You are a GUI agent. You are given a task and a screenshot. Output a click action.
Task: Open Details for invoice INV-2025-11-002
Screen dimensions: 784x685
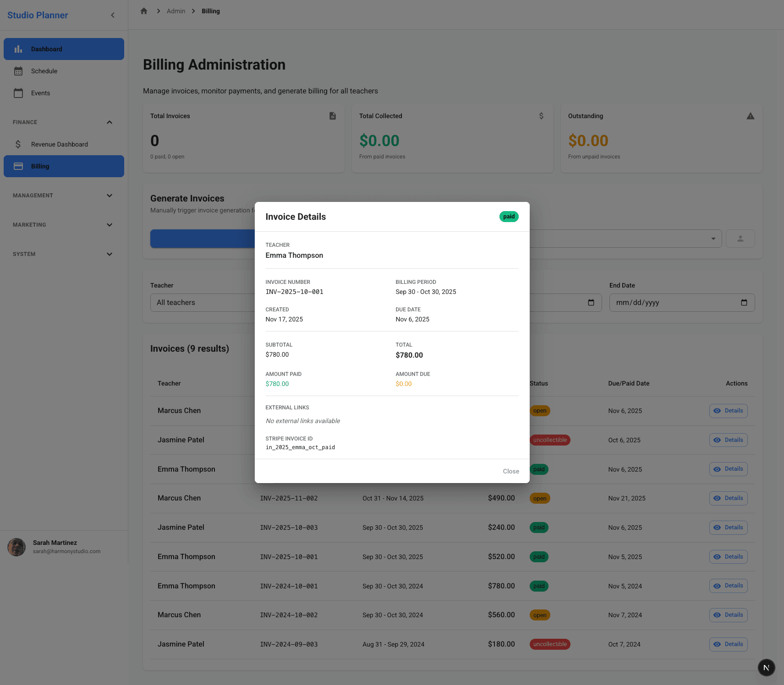pyautogui.click(x=728, y=498)
